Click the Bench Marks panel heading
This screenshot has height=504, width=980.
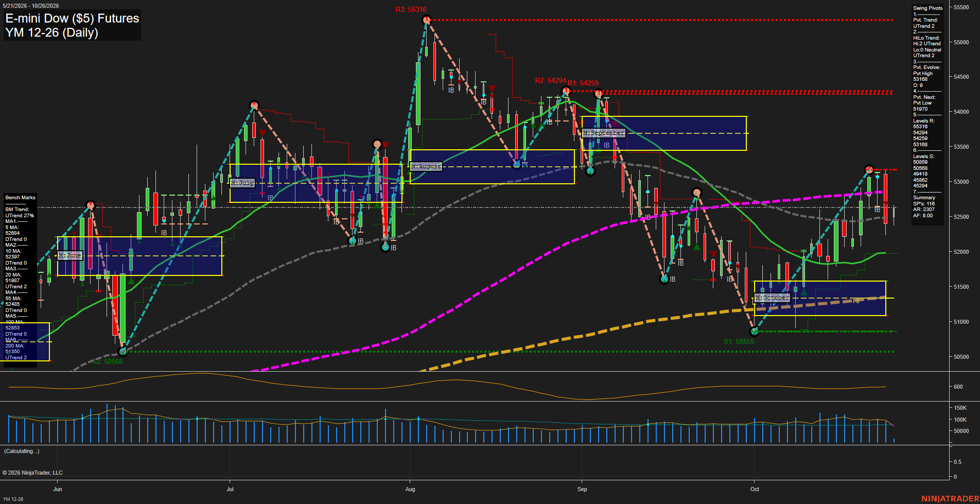21,198
